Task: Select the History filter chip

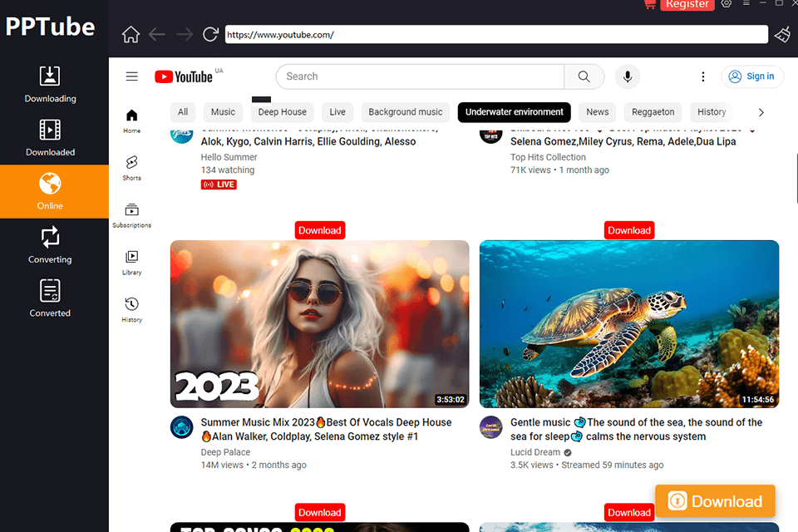Action: 712,112
